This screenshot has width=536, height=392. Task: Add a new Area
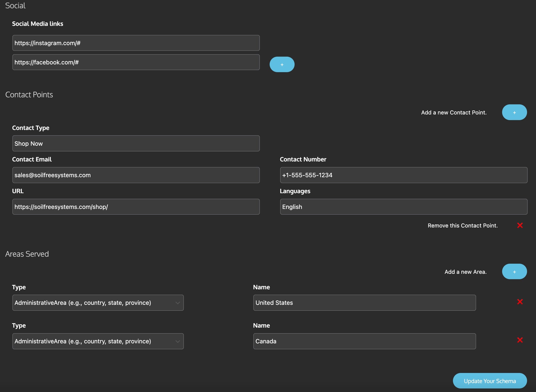tap(514, 271)
